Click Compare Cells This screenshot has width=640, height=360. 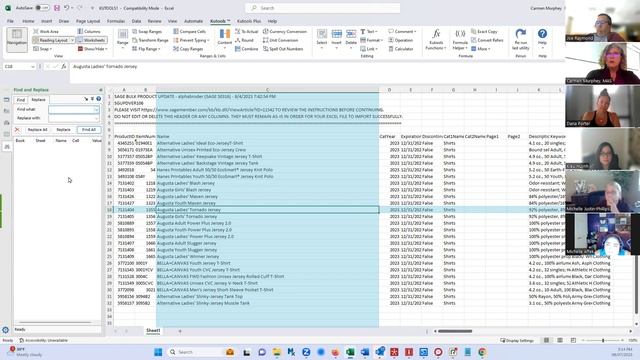coord(189,31)
